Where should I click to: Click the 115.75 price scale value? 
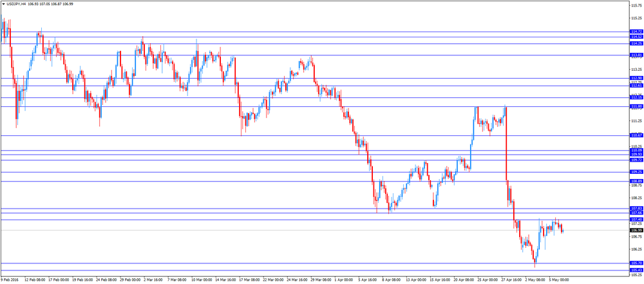click(636, 5)
